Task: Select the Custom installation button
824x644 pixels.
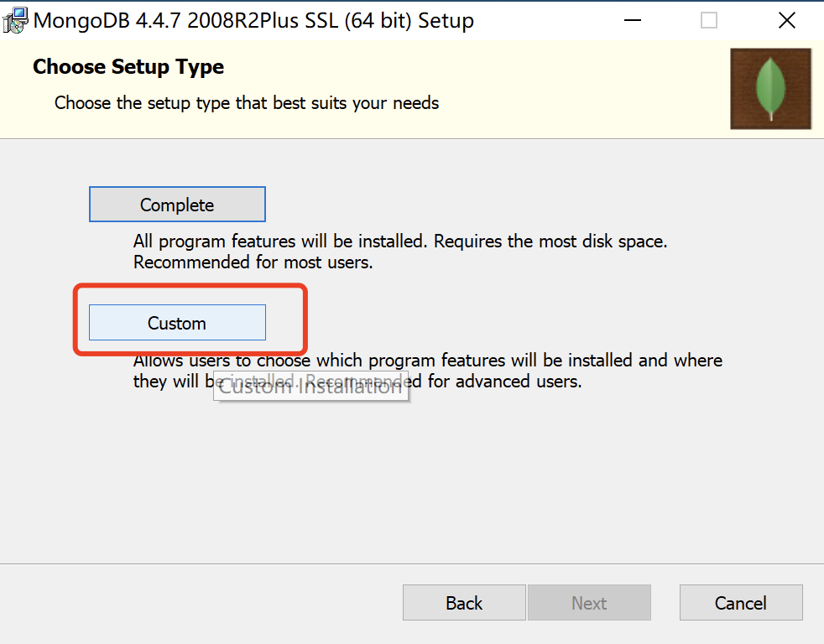Action: coord(177,323)
